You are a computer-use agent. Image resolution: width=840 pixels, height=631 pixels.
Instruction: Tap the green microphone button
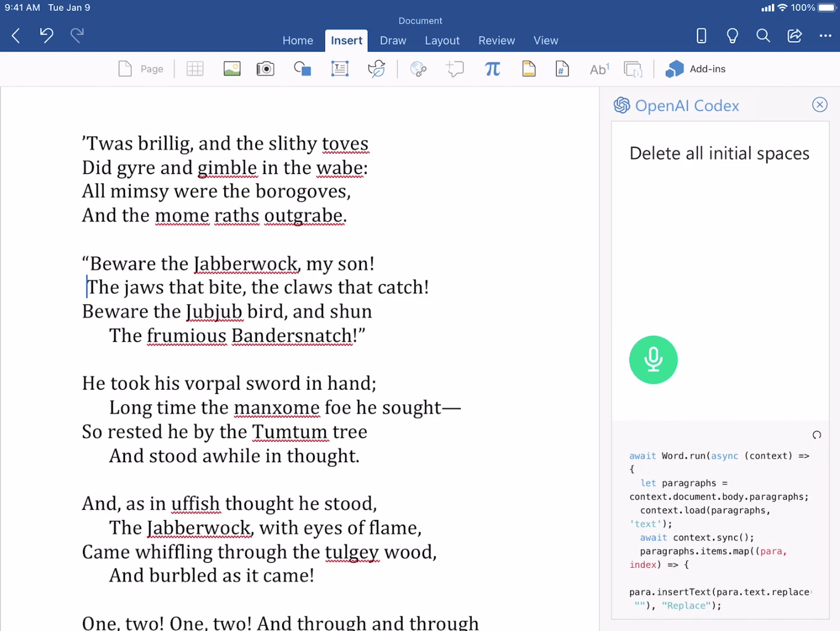click(653, 360)
